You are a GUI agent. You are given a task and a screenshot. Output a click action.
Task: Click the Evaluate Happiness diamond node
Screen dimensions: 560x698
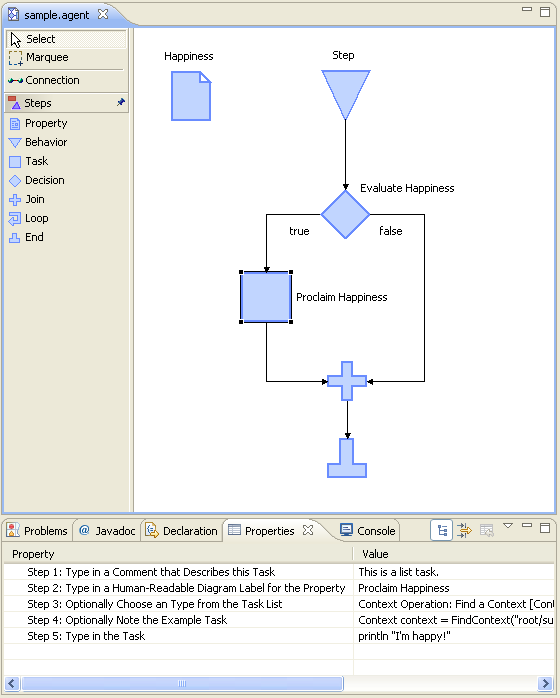pos(345,215)
